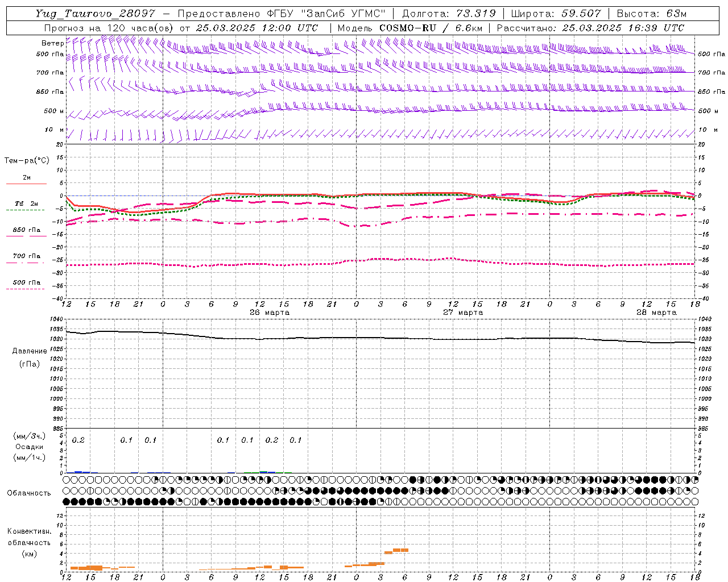The height and width of the screenshot is (582, 728).
Task: Click the dotted pink swatch under 500 гПа legend
Action: click(x=25, y=289)
